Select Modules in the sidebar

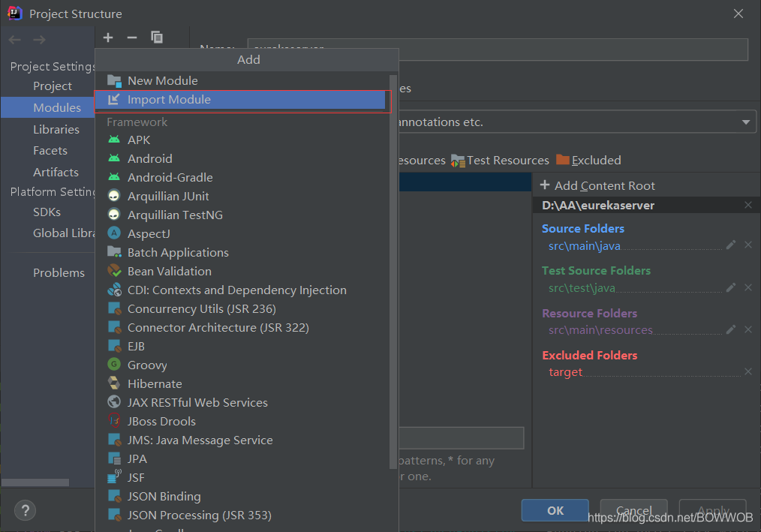47,107
